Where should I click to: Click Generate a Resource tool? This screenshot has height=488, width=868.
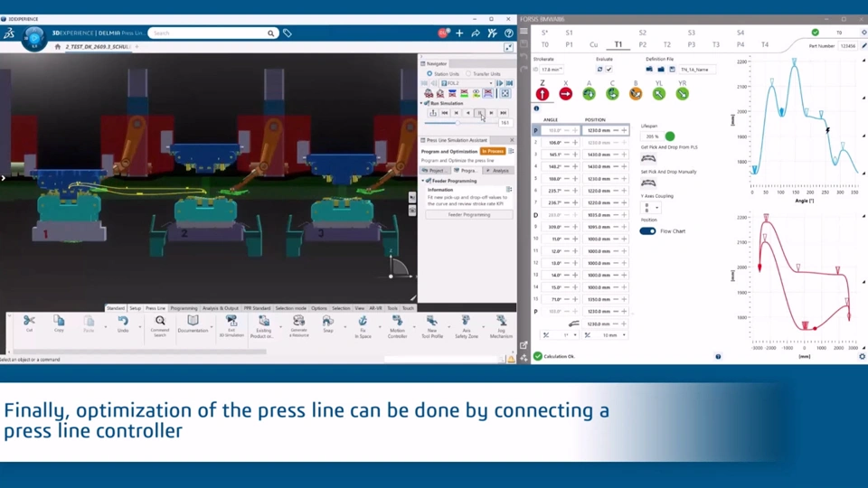299,326
